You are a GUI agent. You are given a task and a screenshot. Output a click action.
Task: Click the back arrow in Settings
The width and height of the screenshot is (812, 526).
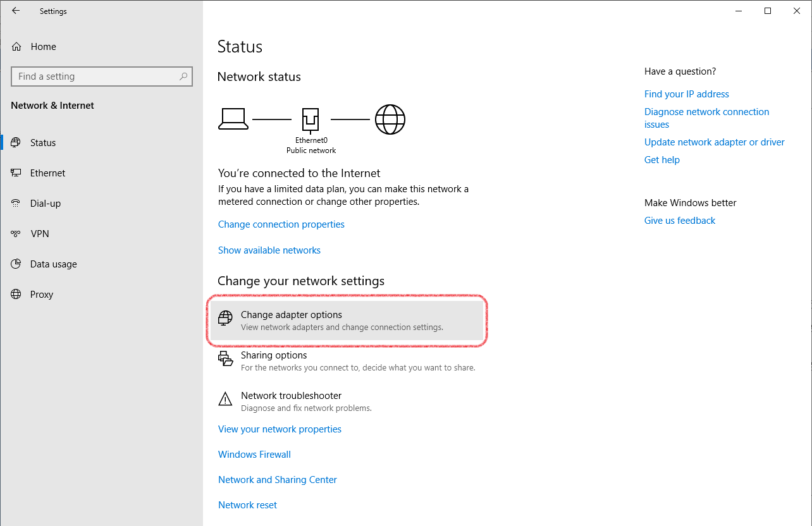coord(16,11)
